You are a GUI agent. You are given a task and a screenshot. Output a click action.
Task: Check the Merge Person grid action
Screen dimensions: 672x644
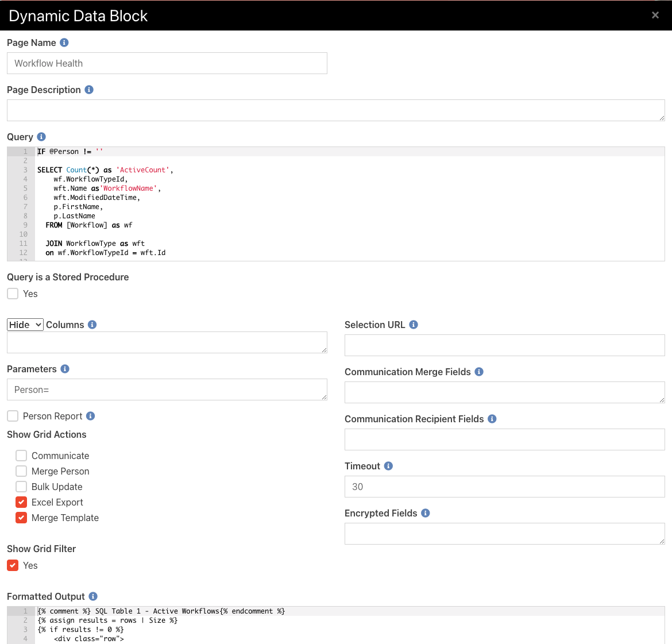(x=21, y=471)
